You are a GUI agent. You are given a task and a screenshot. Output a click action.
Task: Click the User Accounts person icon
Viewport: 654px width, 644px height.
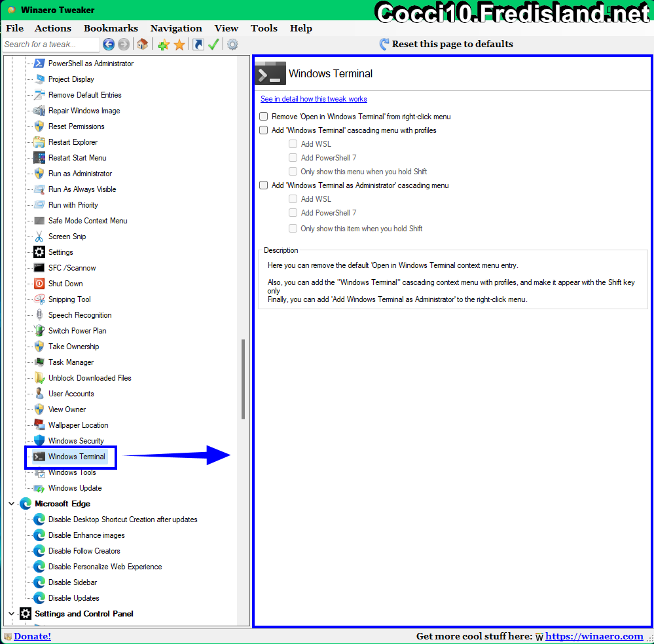39,394
